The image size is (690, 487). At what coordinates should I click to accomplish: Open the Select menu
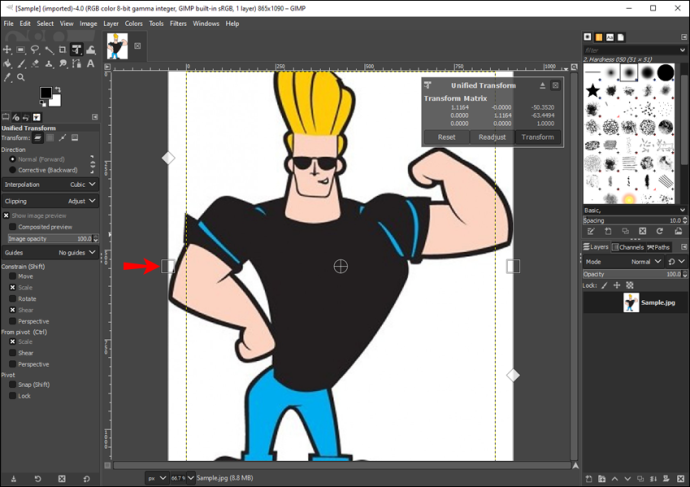45,23
